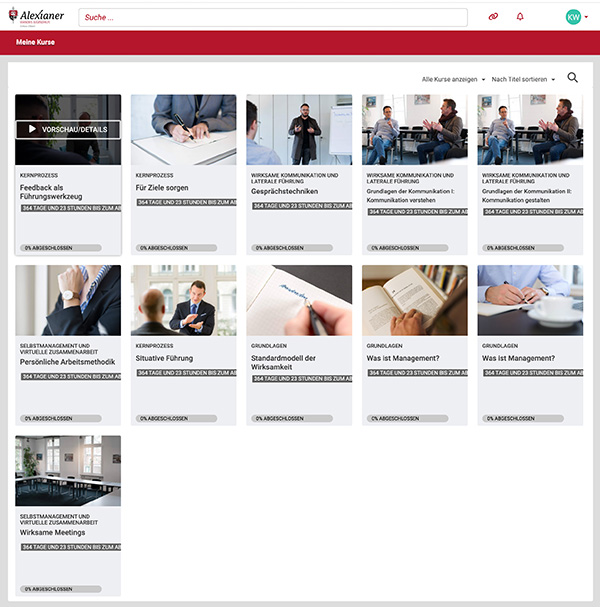Click the Alexianer logo

(x=36, y=16)
